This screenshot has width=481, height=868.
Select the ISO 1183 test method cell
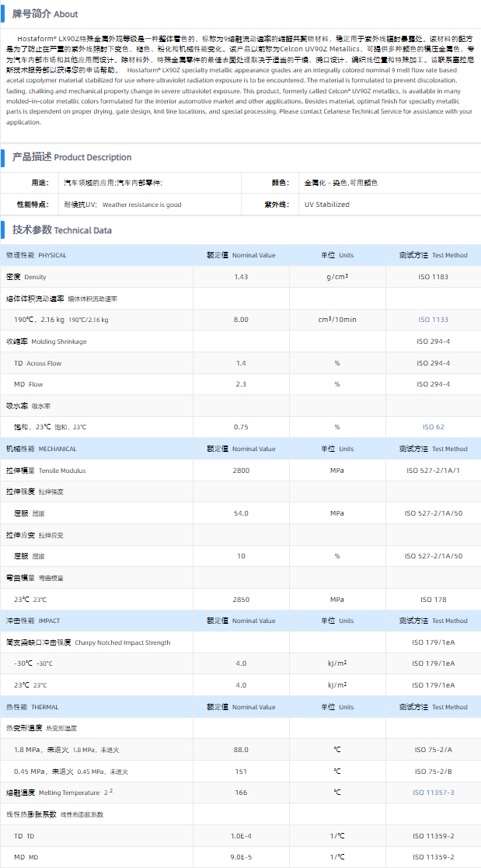[434, 277]
